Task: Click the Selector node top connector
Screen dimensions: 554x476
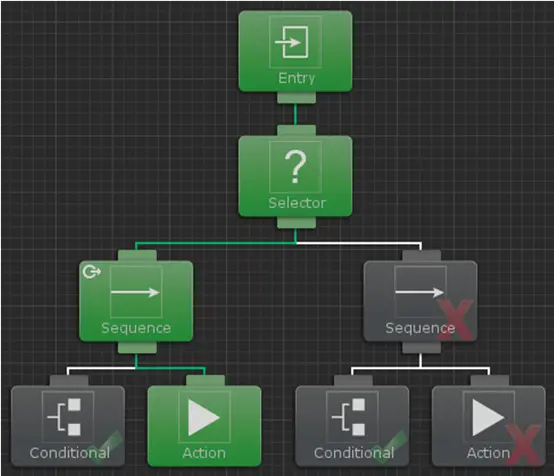Action: coord(296,130)
